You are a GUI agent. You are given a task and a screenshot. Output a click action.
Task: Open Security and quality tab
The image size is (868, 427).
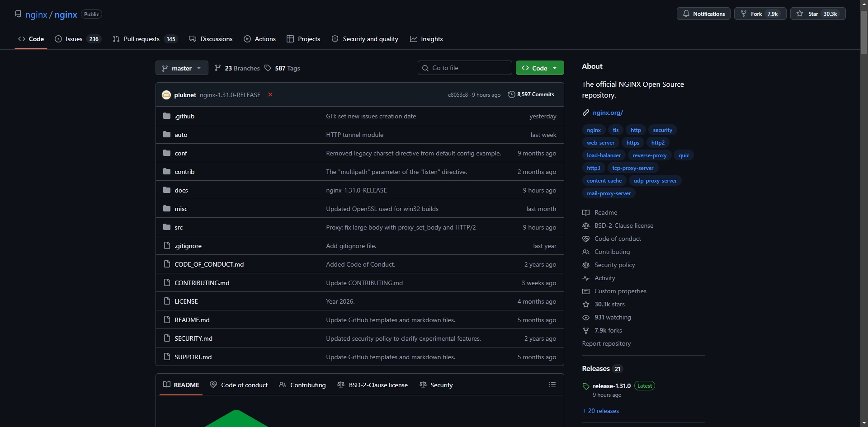point(365,39)
